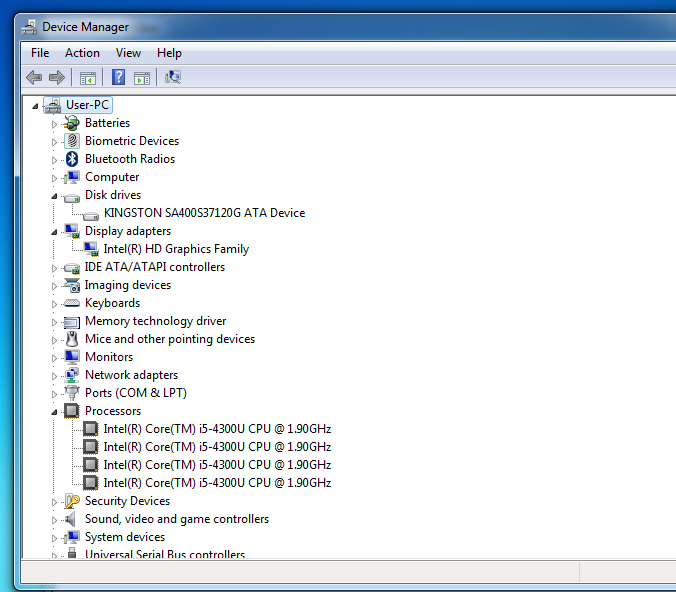This screenshot has width=676, height=592.
Task: Select the System devices label
Action: [125, 537]
